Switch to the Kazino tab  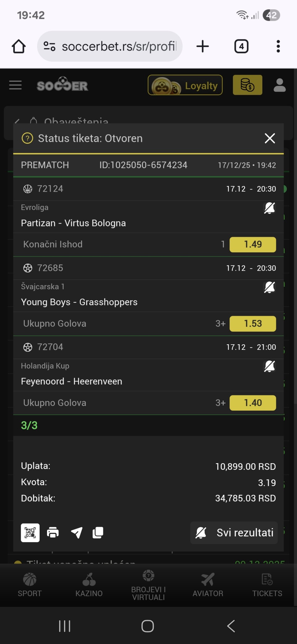89,585
